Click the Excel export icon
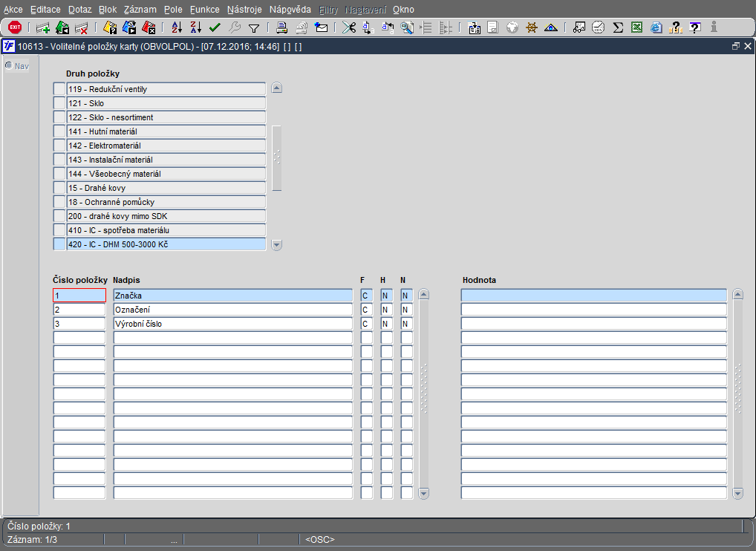756x551 pixels. pyautogui.click(x=636, y=27)
